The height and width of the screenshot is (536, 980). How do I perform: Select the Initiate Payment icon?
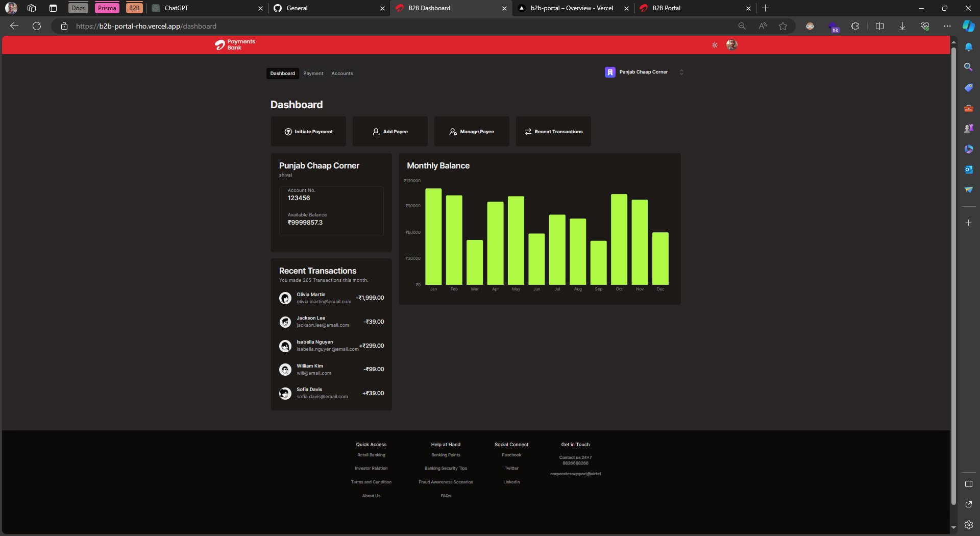pyautogui.click(x=288, y=131)
